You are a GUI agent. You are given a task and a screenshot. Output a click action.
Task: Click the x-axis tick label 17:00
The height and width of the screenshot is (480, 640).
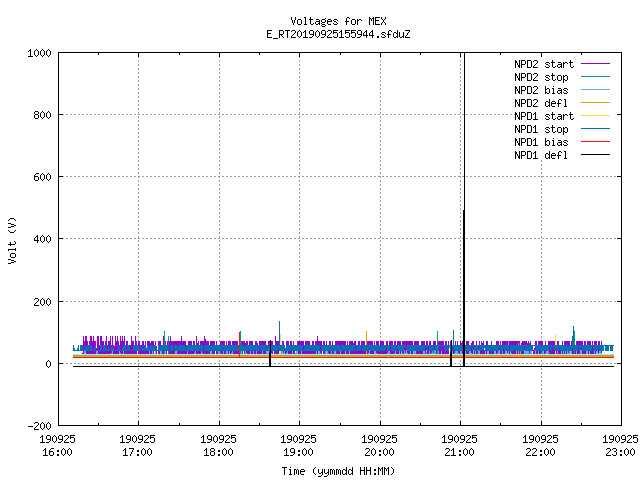click(138, 453)
